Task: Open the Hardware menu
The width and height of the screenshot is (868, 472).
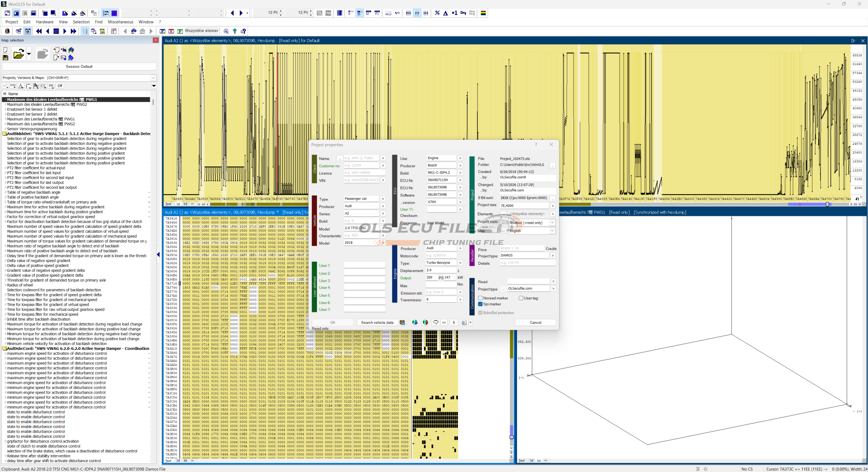Action: click(45, 22)
